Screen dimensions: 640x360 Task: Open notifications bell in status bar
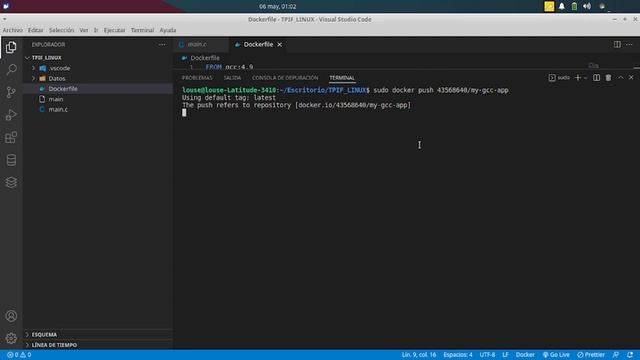[x=630, y=355]
